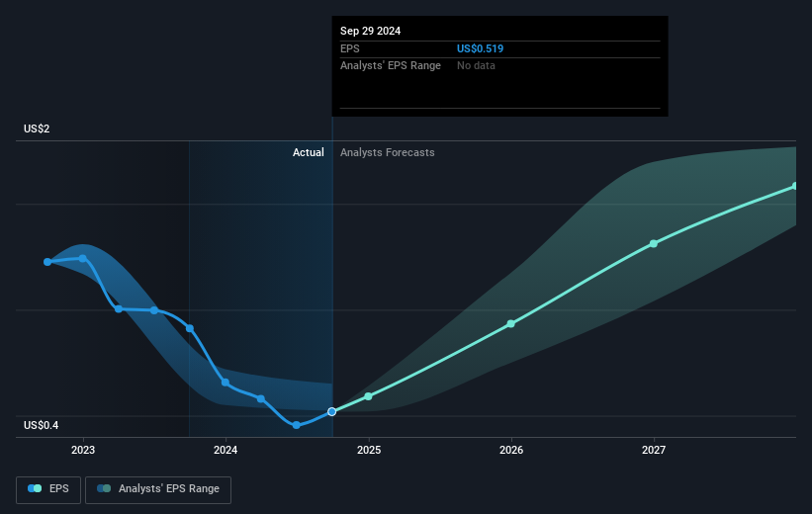Click the 2024 x-axis label
Viewport: 812px width, 514px height.
[226, 450]
